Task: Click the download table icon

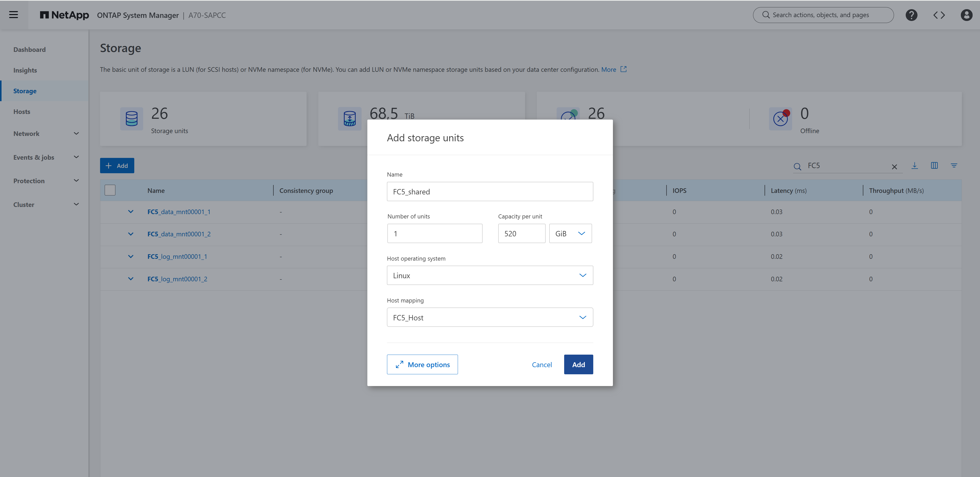Action: pyautogui.click(x=915, y=166)
